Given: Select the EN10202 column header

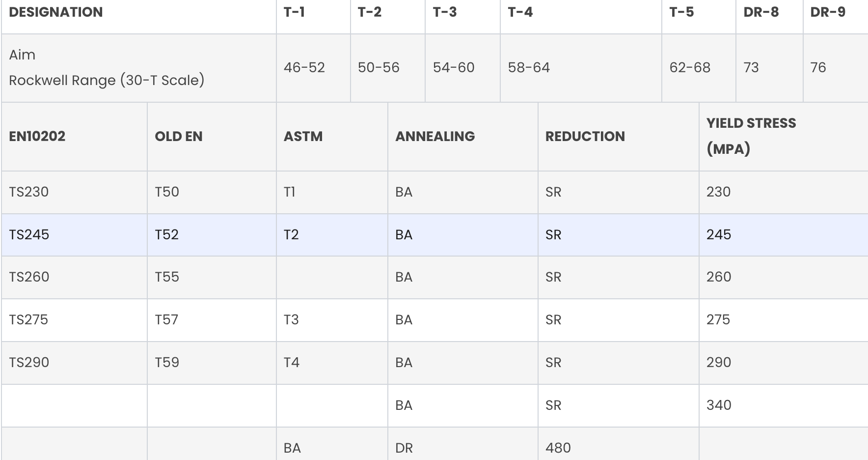Looking at the screenshot, I should point(74,137).
